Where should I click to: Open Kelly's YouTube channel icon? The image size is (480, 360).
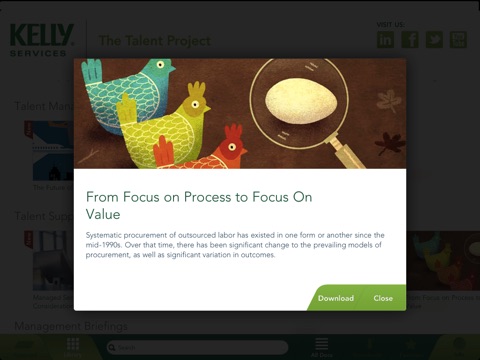pyautogui.click(x=458, y=40)
